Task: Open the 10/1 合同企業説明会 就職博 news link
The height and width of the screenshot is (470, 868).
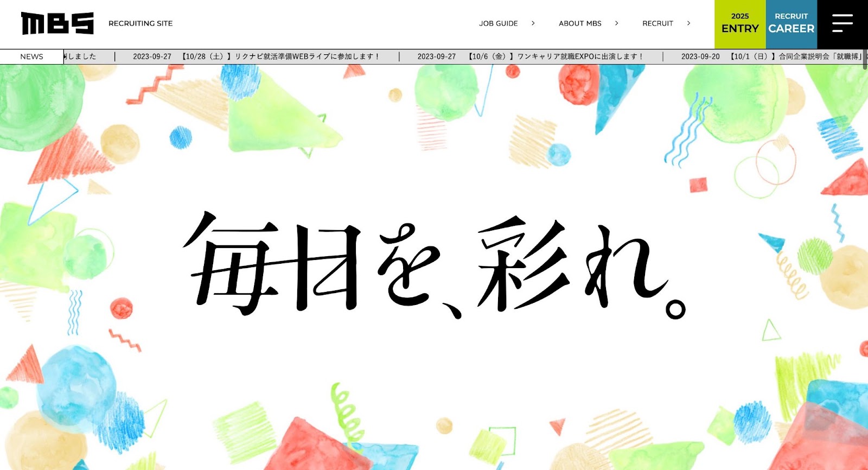Action: click(x=796, y=56)
